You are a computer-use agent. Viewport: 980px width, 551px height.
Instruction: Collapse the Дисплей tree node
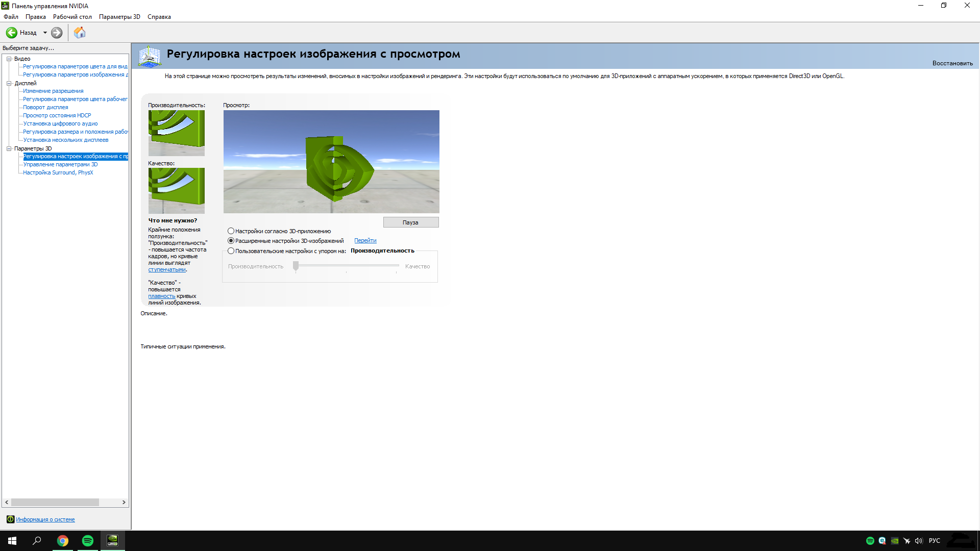tap(9, 83)
